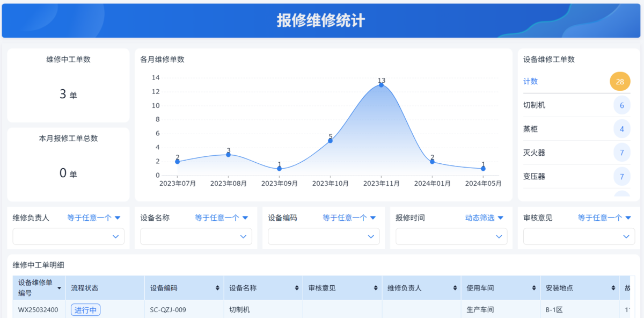The width and height of the screenshot is (644, 318).
Task: Click the 计数 label in 设备维修工单数 panel
Action: 531,81
